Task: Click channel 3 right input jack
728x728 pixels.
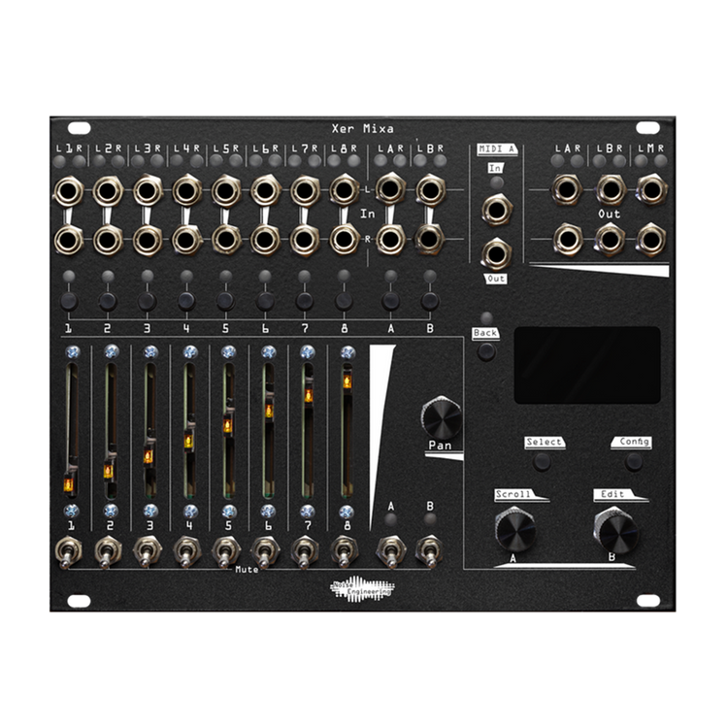Action: (x=148, y=240)
